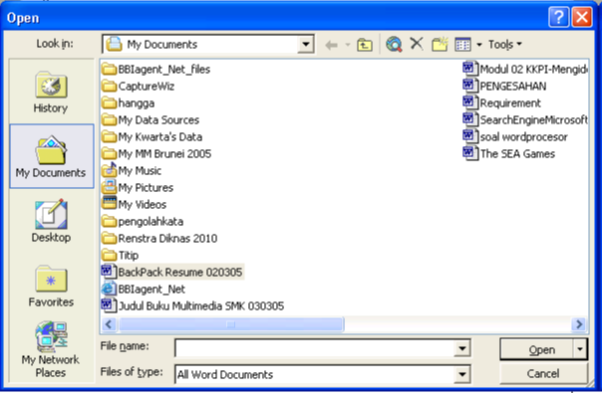Select the CaptureWiz folder
Screen dimensions: 602x393
coord(138,86)
